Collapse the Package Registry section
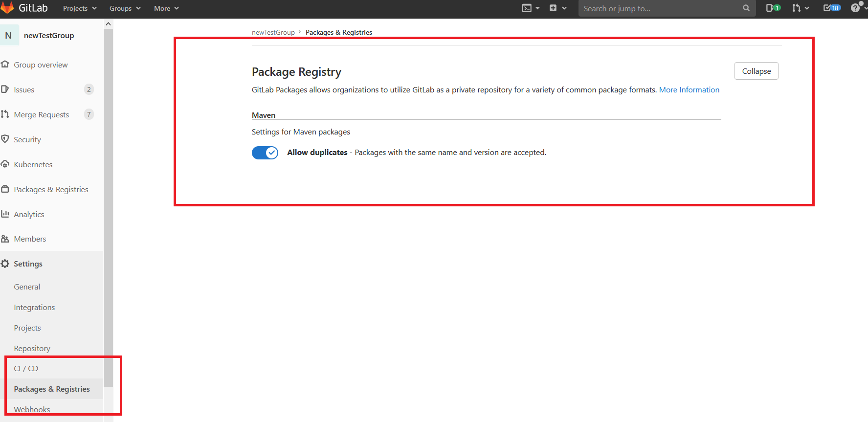The height and width of the screenshot is (422, 868). [x=756, y=71]
